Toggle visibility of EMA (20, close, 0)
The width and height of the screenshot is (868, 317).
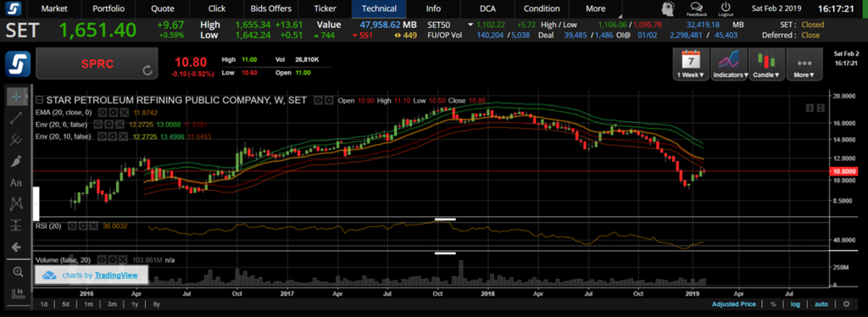coord(102,112)
